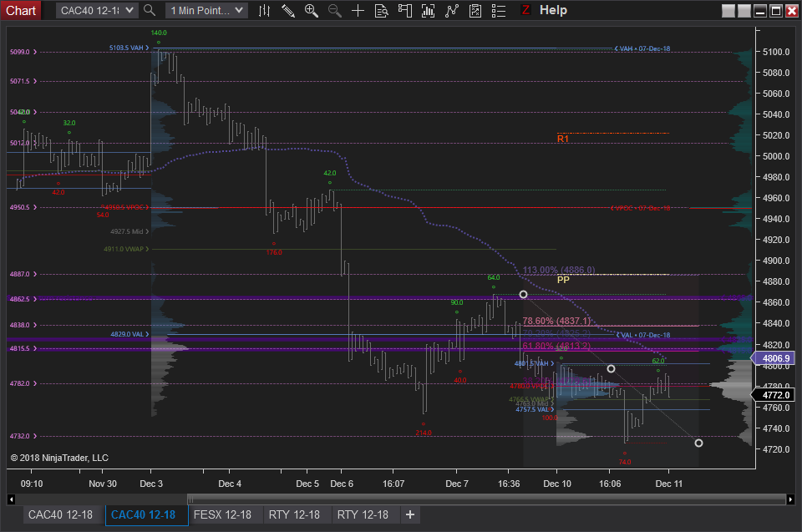Viewport: 802px width, 532px height.
Task: Click the 4732.0 level label
Action: tap(23, 436)
